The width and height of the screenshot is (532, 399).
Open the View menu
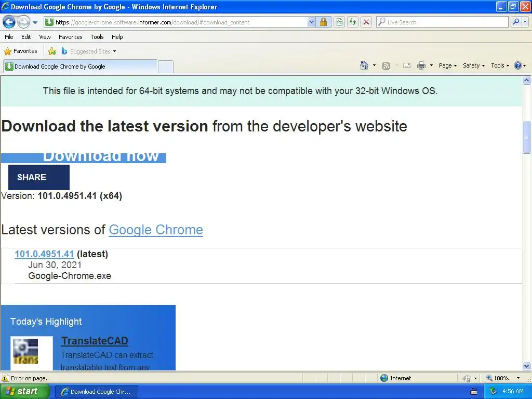[x=45, y=37]
